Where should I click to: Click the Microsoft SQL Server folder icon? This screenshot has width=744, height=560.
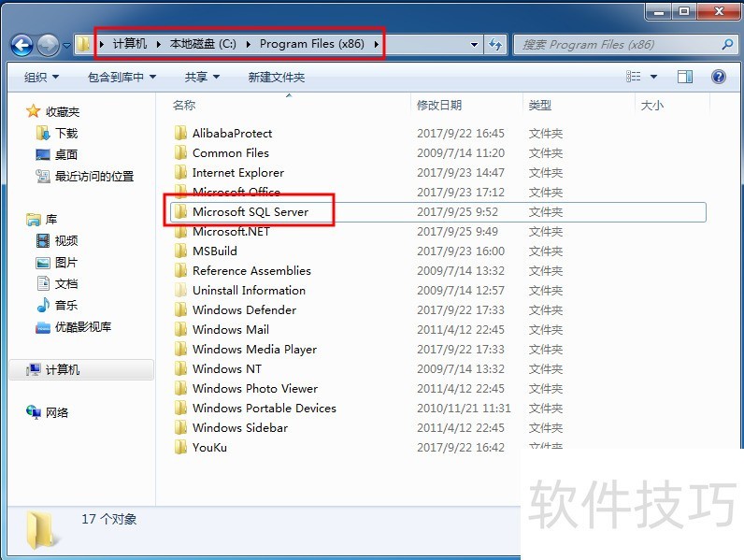[x=180, y=211]
